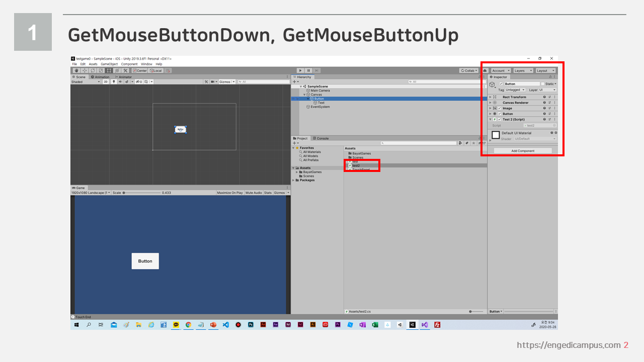Open the Gizmos dropdown in Scene view
This screenshot has height=362, width=644.
(x=227, y=81)
